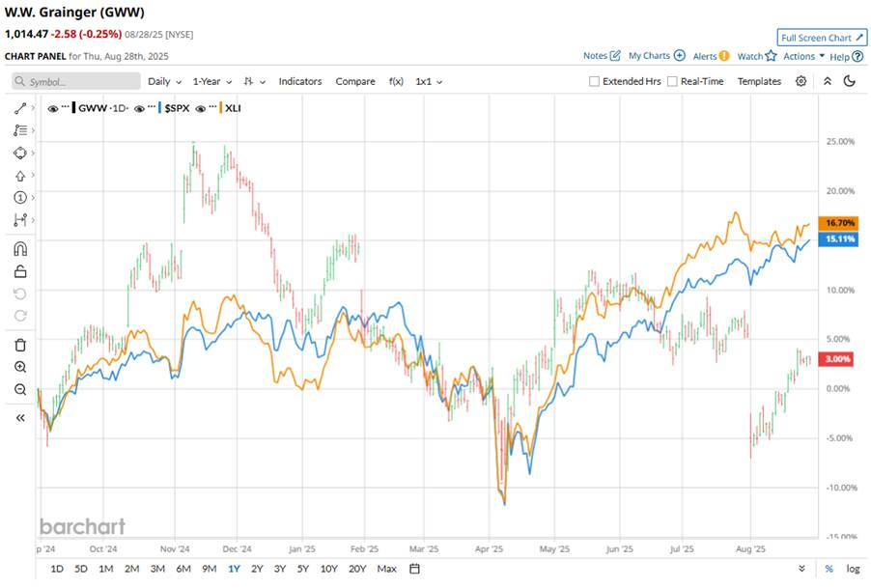Open the date range calendar picker
The width and height of the screenshot is (871, 588).
[414, 569]
